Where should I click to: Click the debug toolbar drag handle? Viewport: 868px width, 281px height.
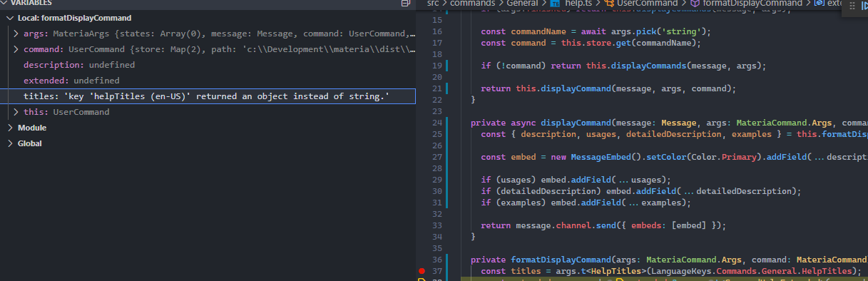(852, 4)
